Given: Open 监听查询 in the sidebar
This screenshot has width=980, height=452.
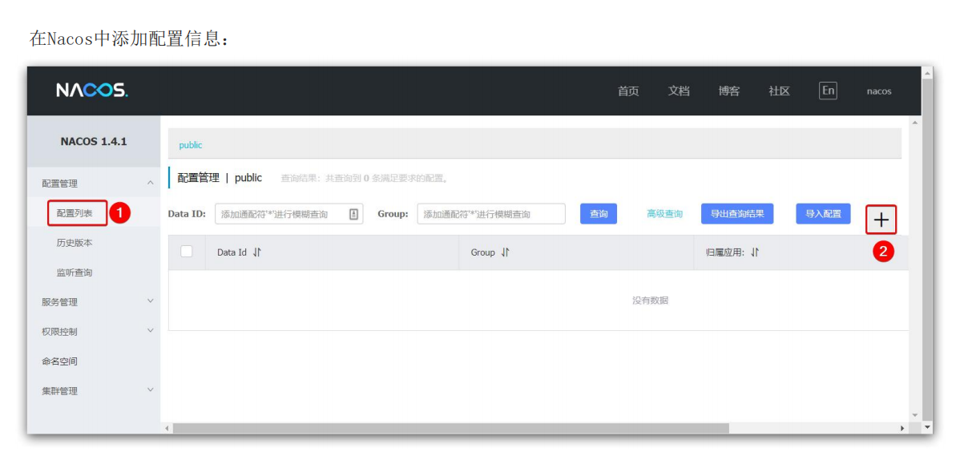Looking at the screenshot, I should (75, 272).
